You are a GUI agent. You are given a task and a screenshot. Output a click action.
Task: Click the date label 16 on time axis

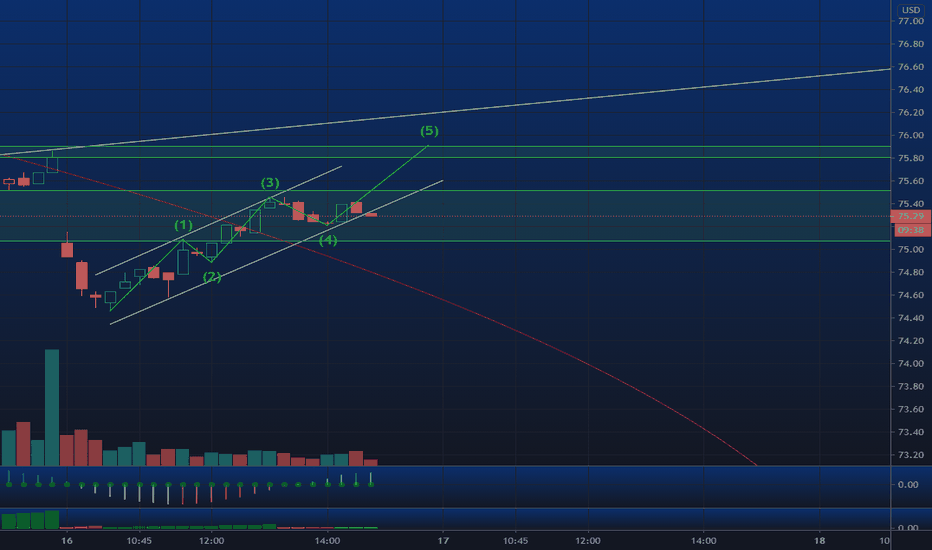pos(67,540)
